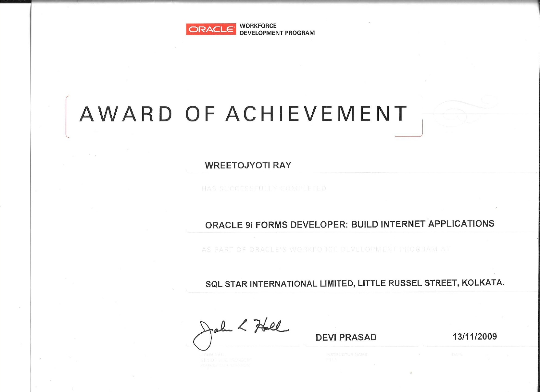The width and height of the screenshot is (540, 392).
Task: Select the Award of Achievement title
Action: point(244,114)
